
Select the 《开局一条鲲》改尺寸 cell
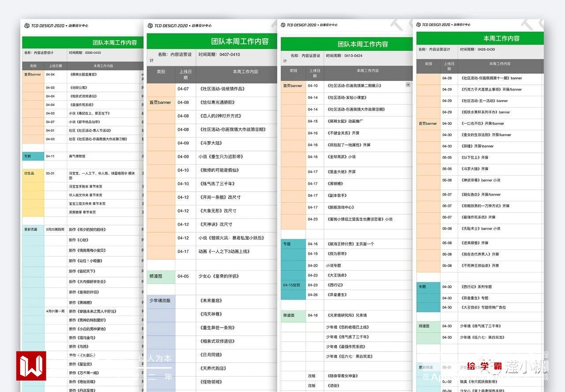(237, 197)
